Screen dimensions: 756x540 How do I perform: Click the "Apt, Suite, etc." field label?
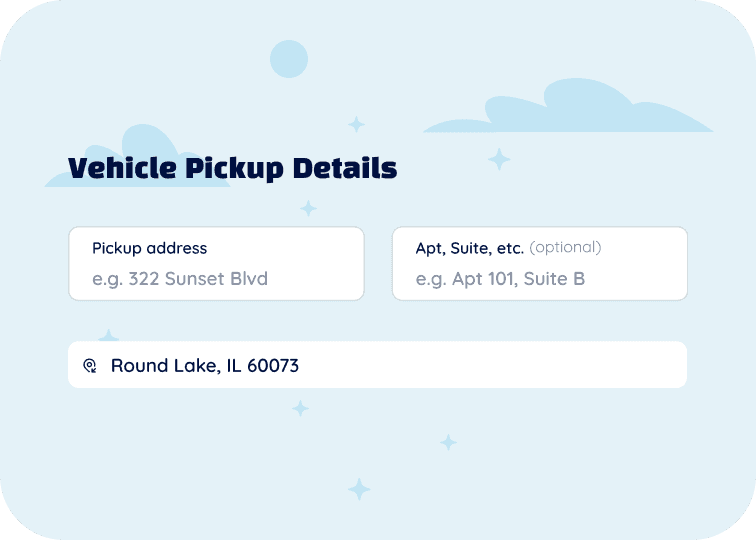469,248
